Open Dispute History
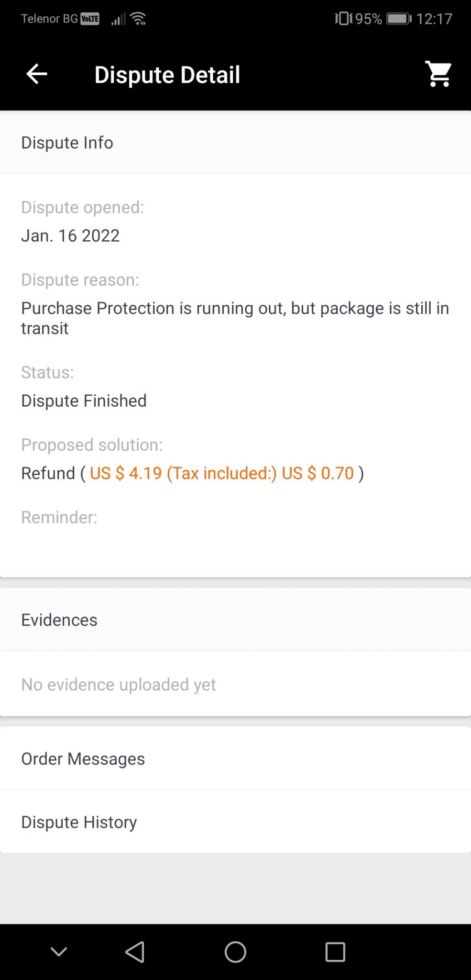471x980 pixels. pyautogui.click(x=79, y=822)
